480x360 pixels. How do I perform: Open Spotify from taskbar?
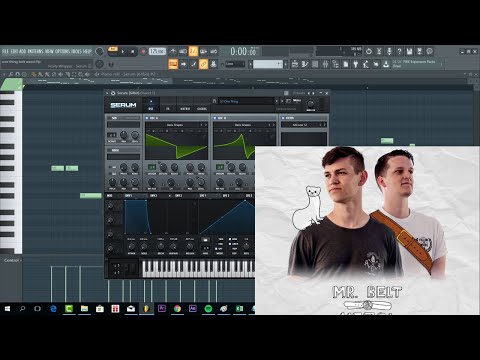pyautogui.click(x=208, y=309)
